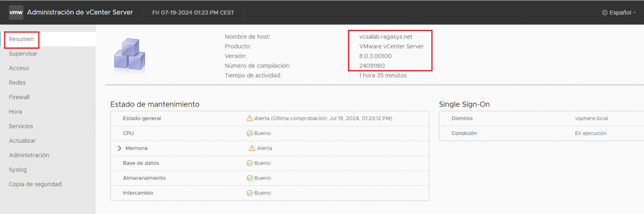Image resolution: width=644 pixels, height=214 pixels.
Task: Click the CPU row label
Action: tap(128, 133)
